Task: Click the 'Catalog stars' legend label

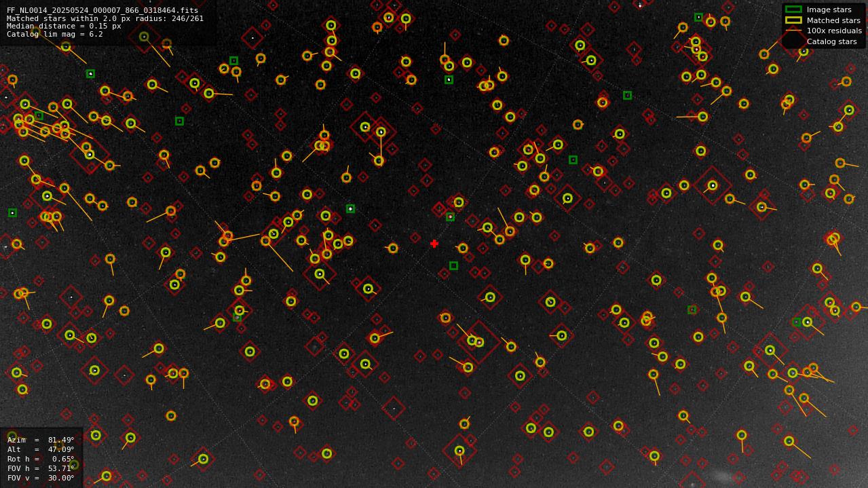Action: 831,41
